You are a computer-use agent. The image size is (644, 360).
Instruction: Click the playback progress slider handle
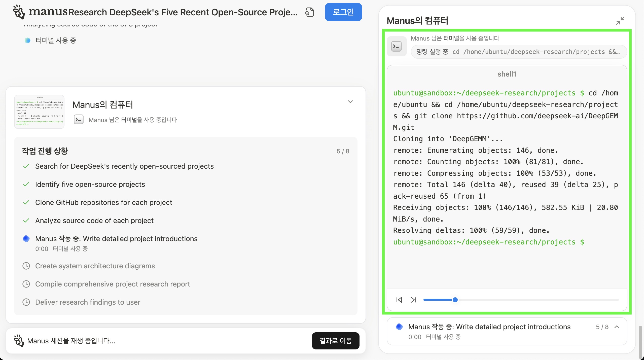(455, 300)
